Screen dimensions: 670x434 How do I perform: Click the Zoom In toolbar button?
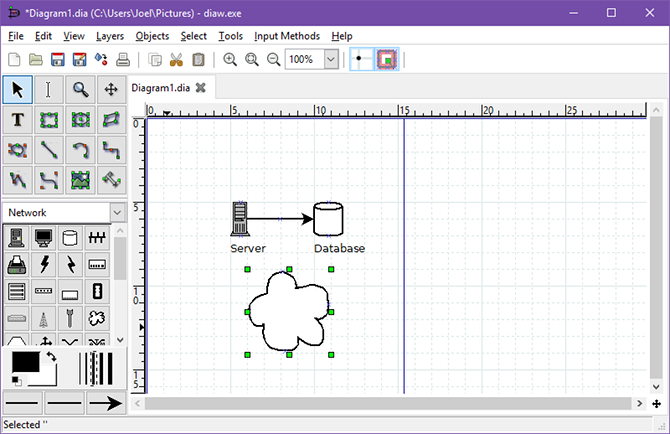coord(230,60)
